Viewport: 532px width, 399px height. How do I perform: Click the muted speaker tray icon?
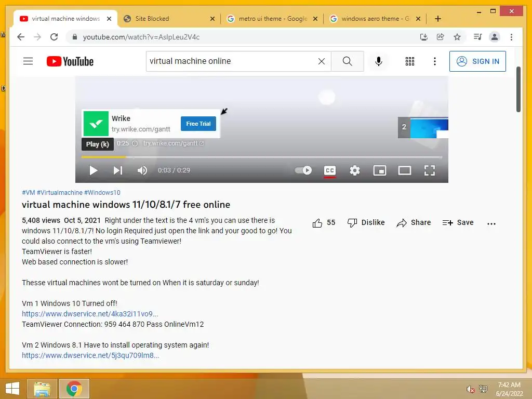(470, 389)
